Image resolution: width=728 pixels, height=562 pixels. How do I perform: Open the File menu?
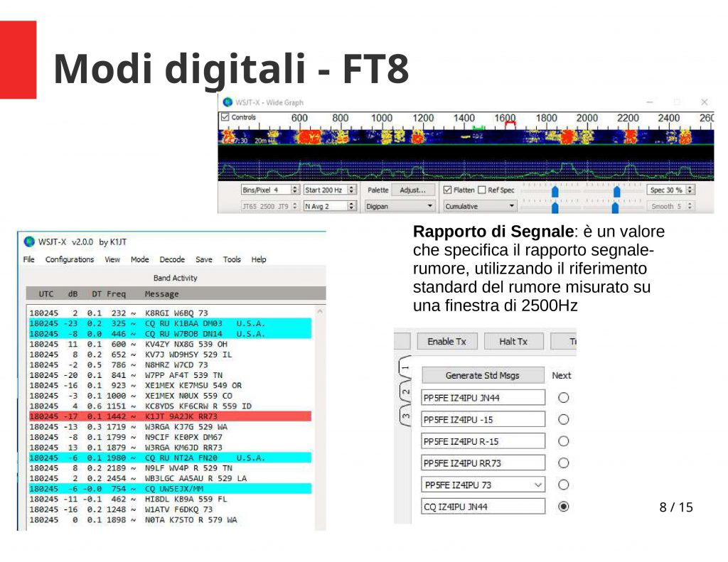28,259
